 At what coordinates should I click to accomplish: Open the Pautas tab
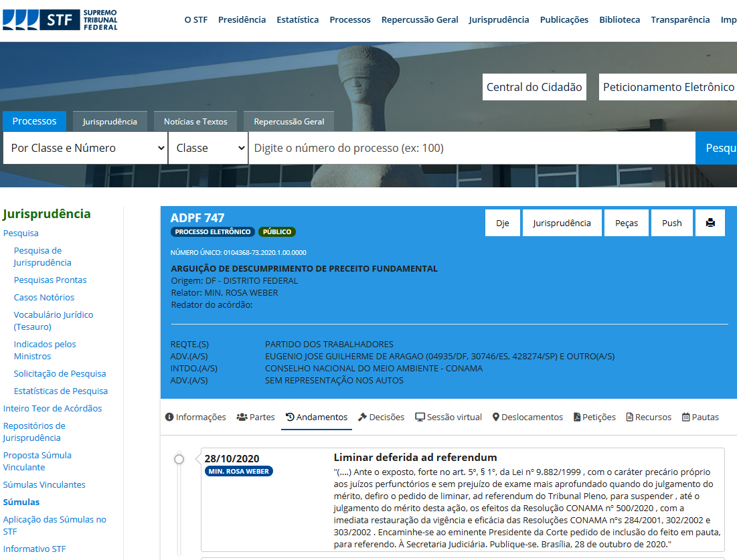pyautogui.click(x=700, y=417)
